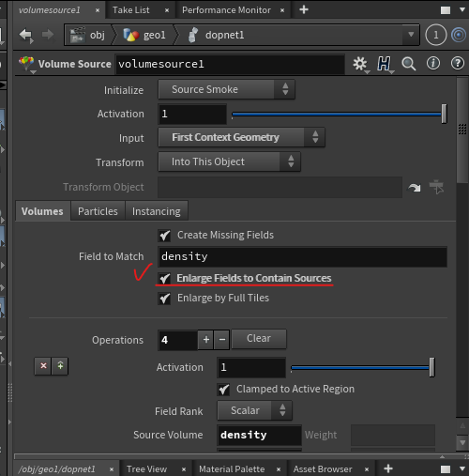Switch to the Instancing tab
Screen dimensions: 469x476
pos(157,211)
